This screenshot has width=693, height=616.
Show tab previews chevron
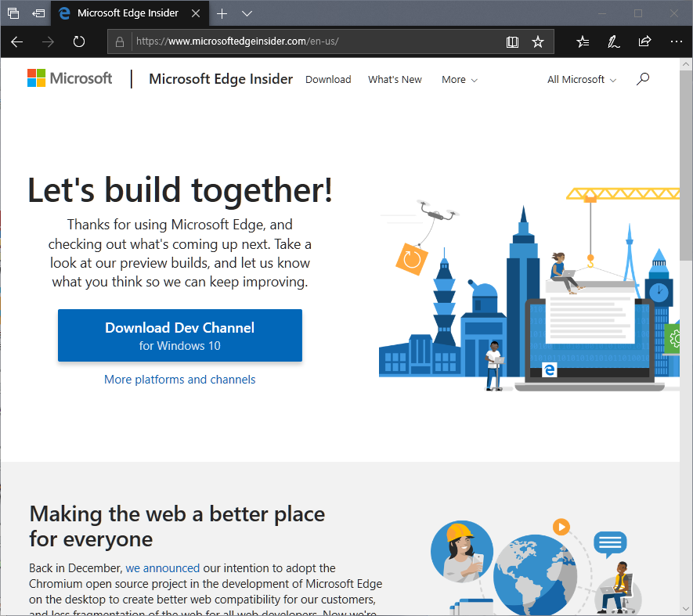pos(247,14)
